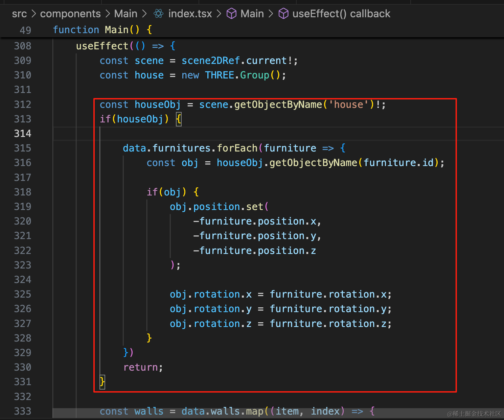Click the React file icon in breadcrumb
This screenshot has height=420, width=504.
158,14
